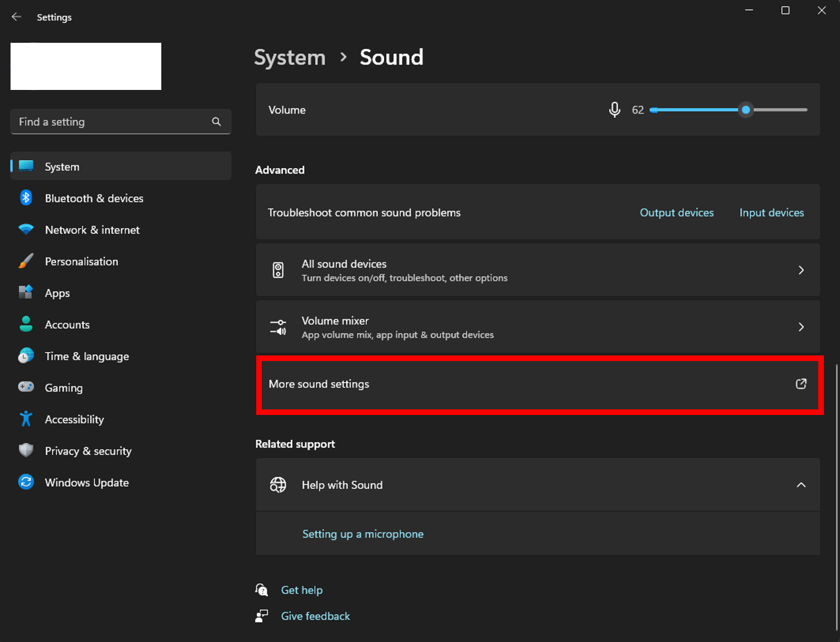This screenshot has height=642, width=840.
Task: Click the Windows Update icon
Action: (x=25, y=482)
